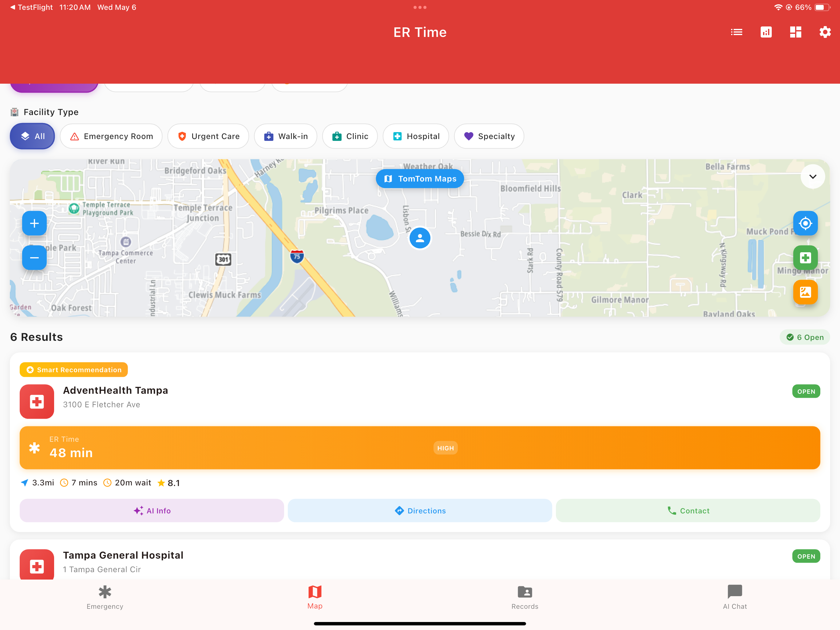Tap the 3100 E Fletcher Ave address

(x=101, y=405)
